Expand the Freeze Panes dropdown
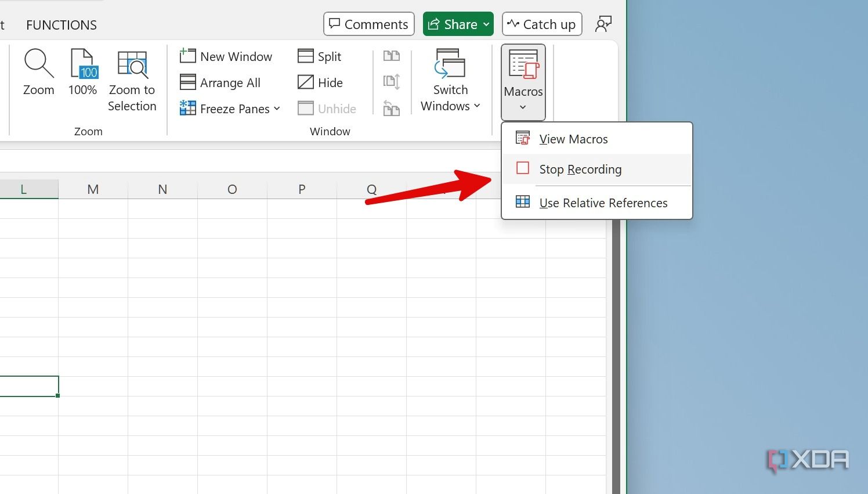Image resolution: width=868 pixels, height=494 pixels. pos(278,109)
